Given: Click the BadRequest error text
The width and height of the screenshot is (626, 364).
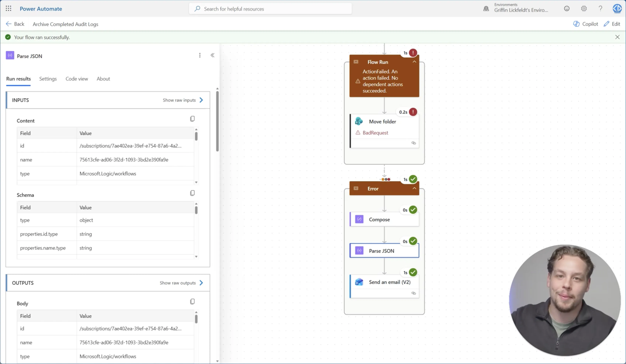Looking at the screenshot, I should pyautogui.click(x=375, y=133).
